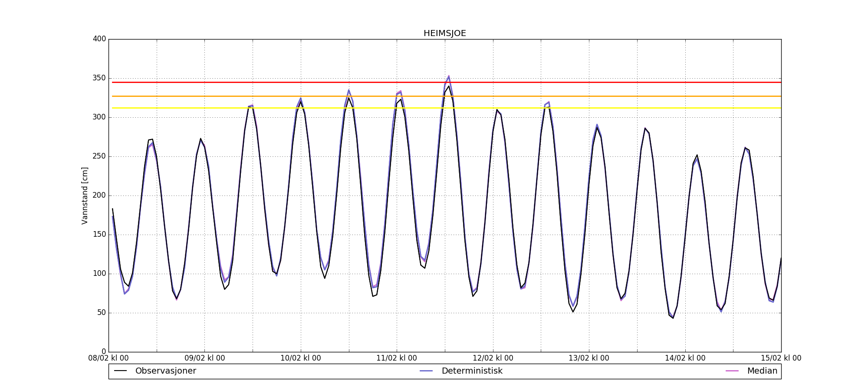Click the 100 y-axis value
The image size is (868, 391).
(99, 274)
